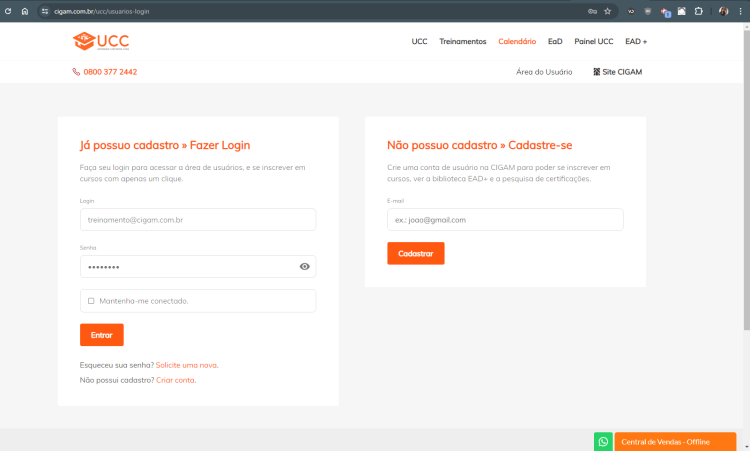Screen dimensions: 750x451
Task: Click the 'Já possuo cadastro » Fazer Login' heading
Action: tap(165, 145)
